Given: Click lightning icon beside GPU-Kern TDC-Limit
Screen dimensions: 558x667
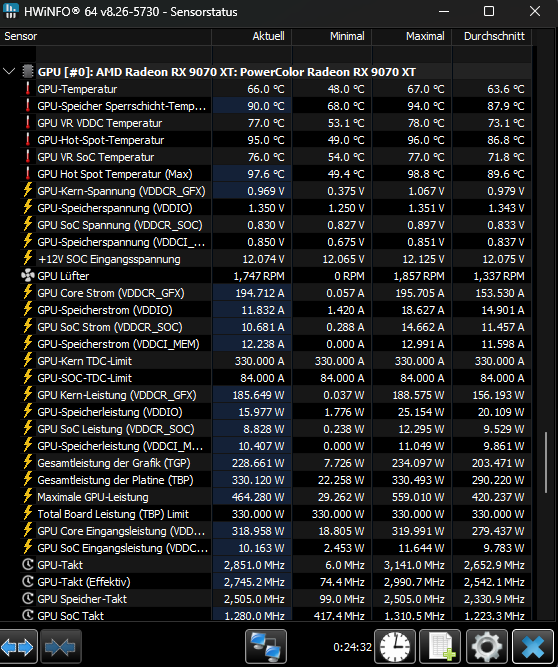Looking at the screenshot, I should pos(28,360).
